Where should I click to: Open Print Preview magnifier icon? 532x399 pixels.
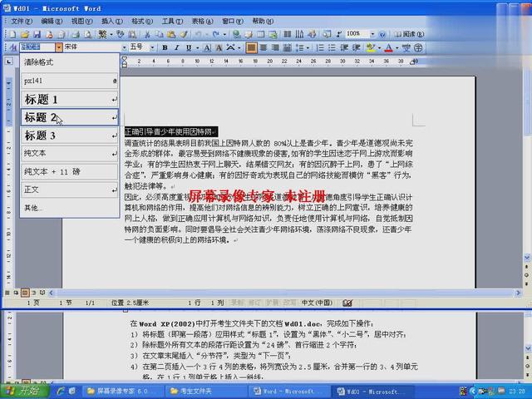pyautogui.click(x=88, y=34)
